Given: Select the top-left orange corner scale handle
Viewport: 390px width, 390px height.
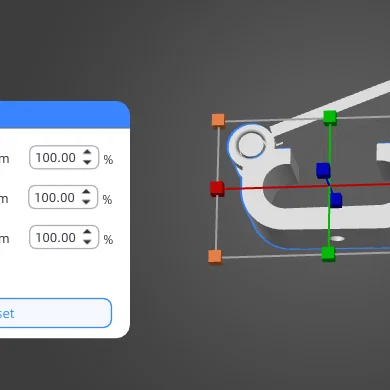Looking at the screenshot, I should 218,120.
